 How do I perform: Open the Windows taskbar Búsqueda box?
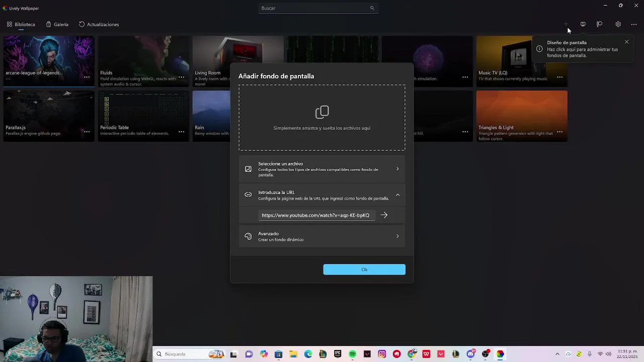point(189,354)
